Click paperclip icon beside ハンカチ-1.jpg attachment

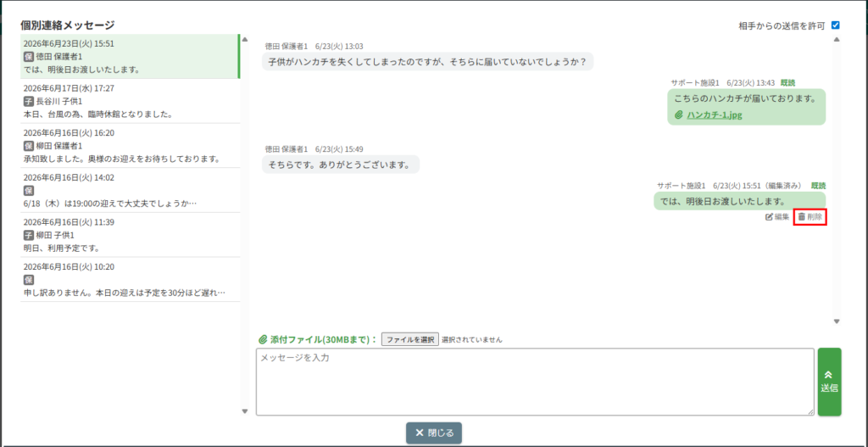[x=679, y=115]
